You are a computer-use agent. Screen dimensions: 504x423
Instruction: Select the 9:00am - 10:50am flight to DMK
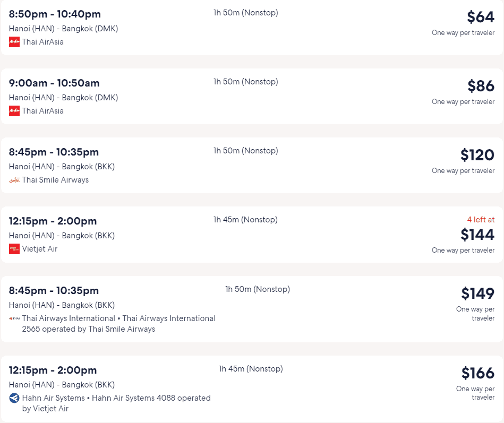[252, 97]
